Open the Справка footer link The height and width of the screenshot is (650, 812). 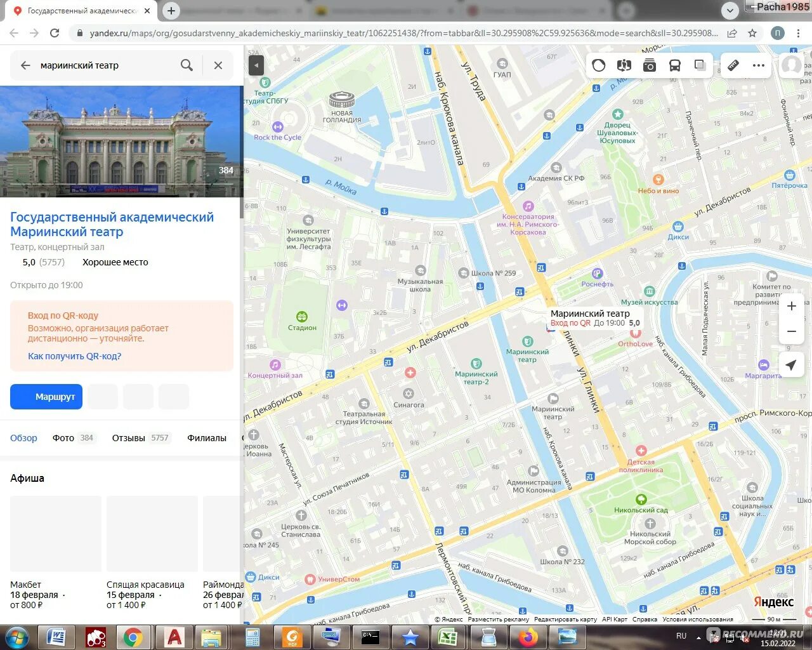[645, 620]
